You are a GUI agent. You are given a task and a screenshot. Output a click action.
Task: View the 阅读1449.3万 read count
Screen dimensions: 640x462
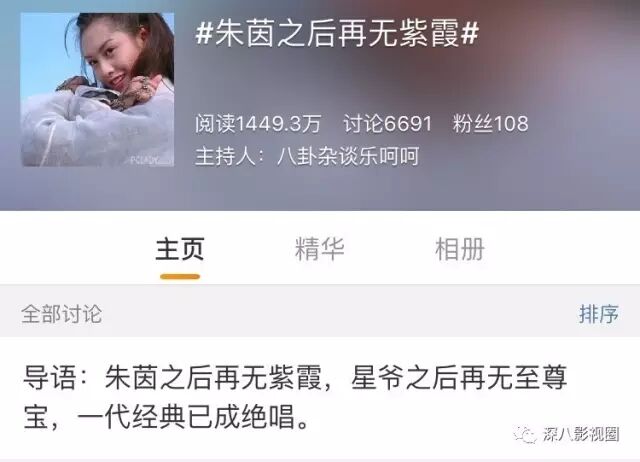coord(258,124)
